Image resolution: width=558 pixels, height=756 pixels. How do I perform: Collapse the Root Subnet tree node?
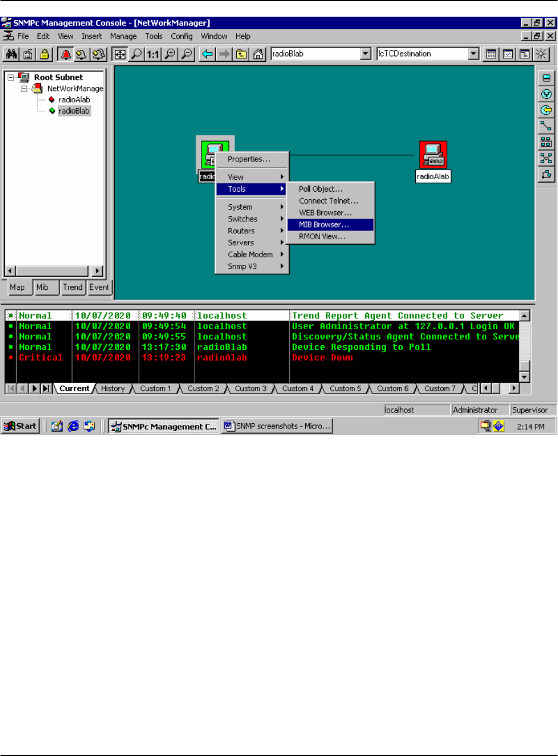pos(11,77)
